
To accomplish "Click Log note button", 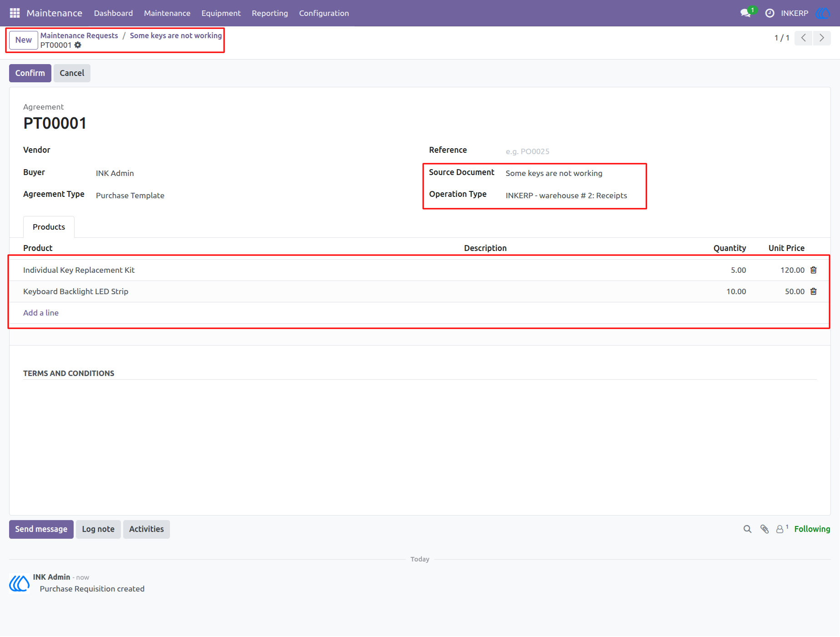I will coord(98,529).
